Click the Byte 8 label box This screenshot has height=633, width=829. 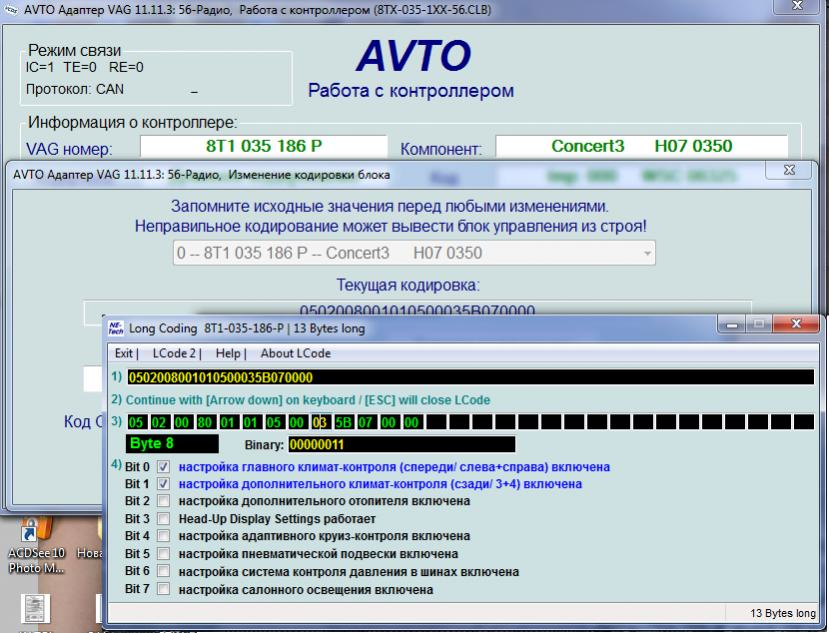(172, 444)
